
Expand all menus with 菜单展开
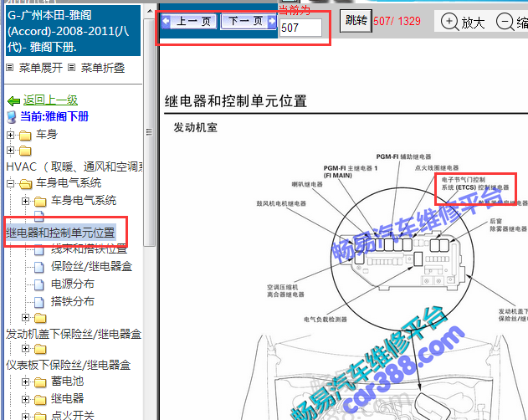41,68
